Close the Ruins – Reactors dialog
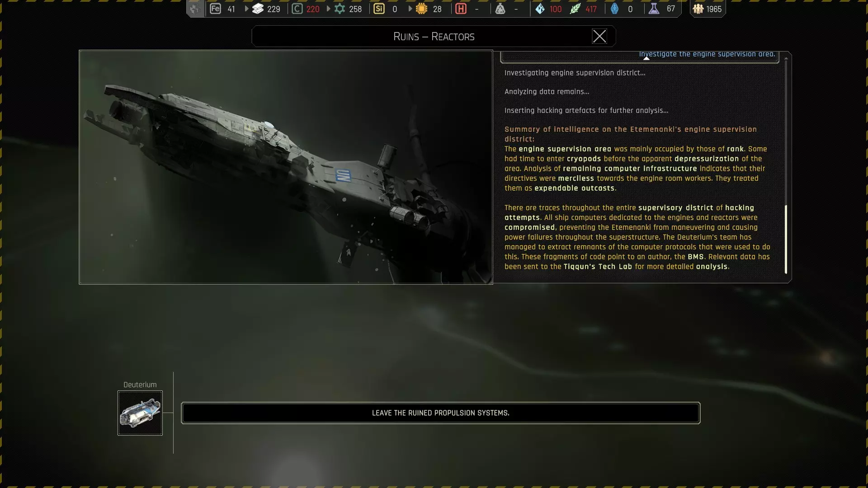868x488 pixels. point(599,36)
